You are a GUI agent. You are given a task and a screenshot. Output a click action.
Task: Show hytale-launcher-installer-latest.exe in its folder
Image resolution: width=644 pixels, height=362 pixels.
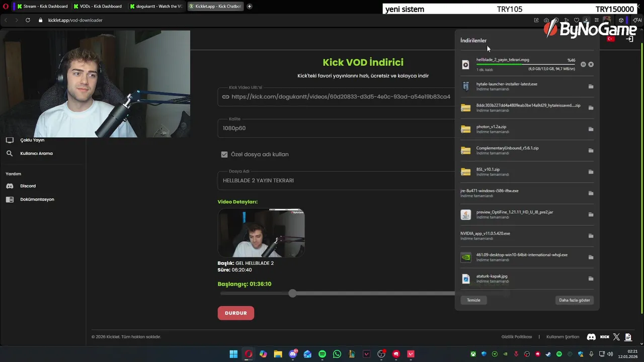(x=591, y=86)
